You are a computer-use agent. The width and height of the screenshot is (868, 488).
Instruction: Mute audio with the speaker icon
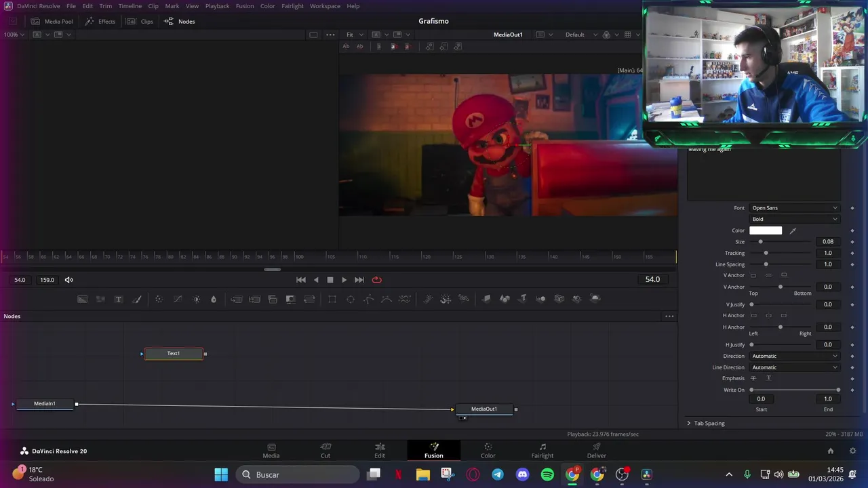(x=68, y=280)
